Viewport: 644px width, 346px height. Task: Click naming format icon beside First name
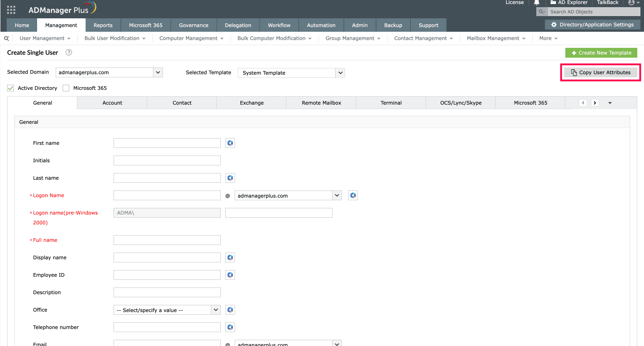click(230, 143)
